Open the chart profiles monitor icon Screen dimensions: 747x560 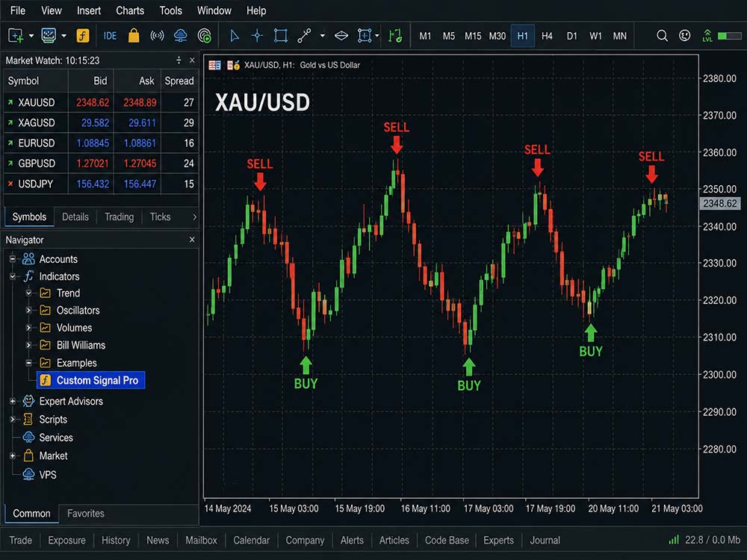point(48,36)
